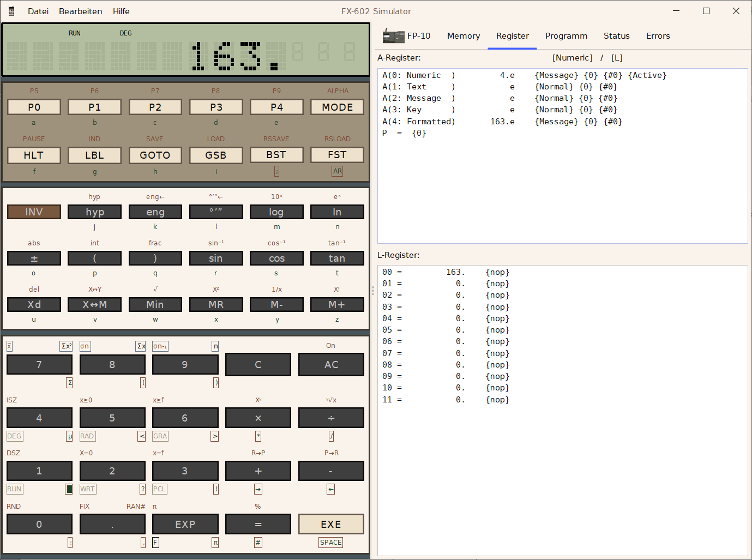The width and height of the screenshot is (752, 560).
Task: Click the left arrow ← label under minus
Action: point(331,489)
